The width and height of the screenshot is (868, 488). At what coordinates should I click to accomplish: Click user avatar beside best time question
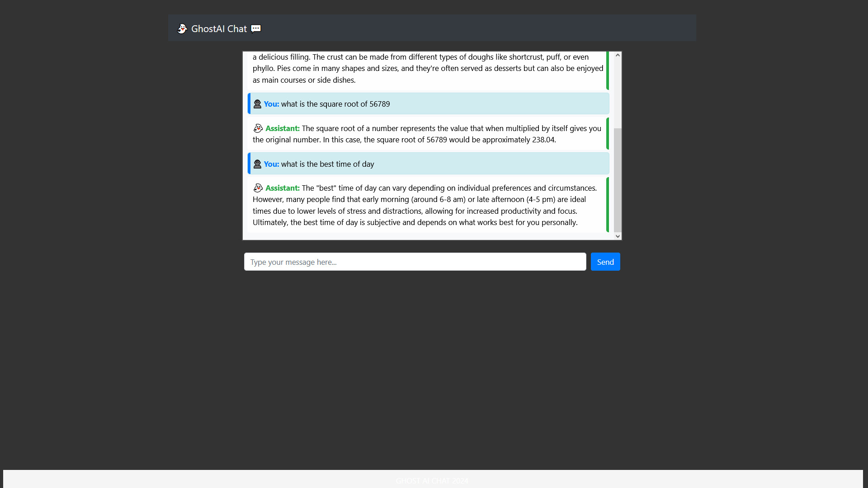coord(257,164)
